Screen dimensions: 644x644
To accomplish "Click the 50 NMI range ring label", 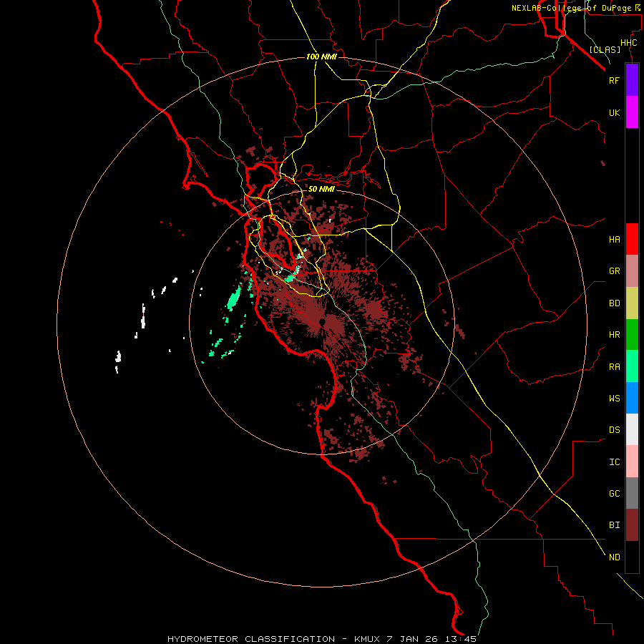I will tap(321, 189).
